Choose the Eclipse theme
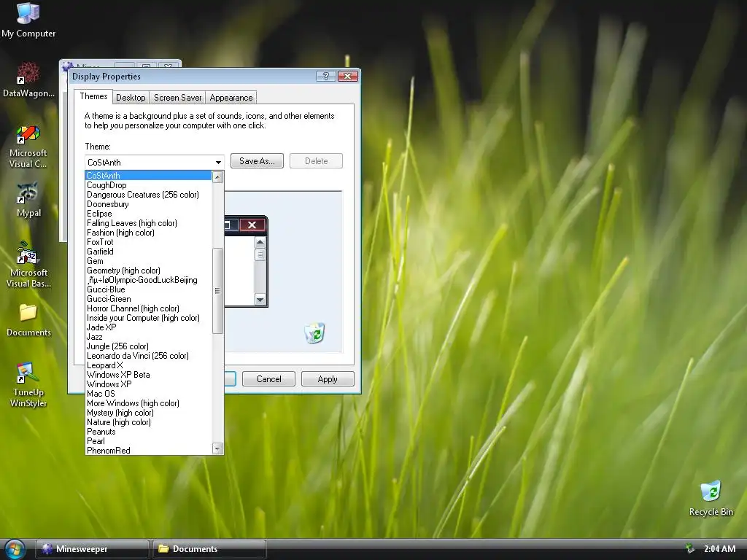The width and height of the screenshot is (747, 560). point(148,214)
